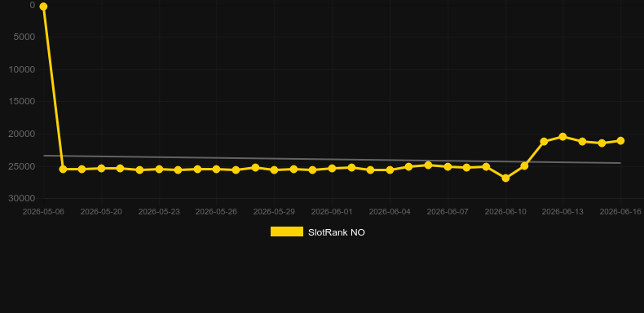Screen dimensions: 644x313
Task: Click the x-axis label 2026-06-01
Action: (x=332, y=212)
